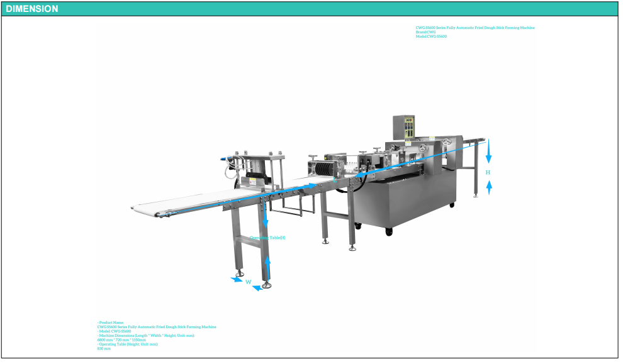Select the 6800 mm * 720 mm * 1150mm text
This screenshot has height=364, width=623.
point(121,339)
